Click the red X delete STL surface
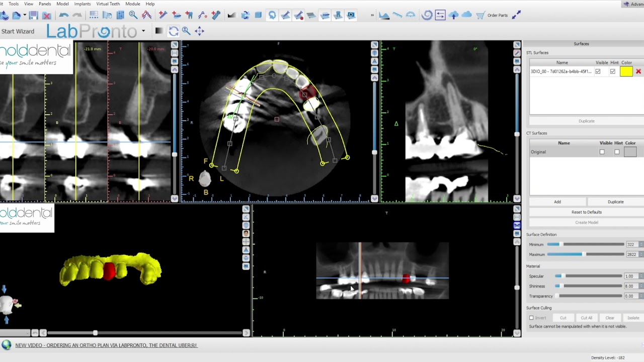Image resolution: width=644 pixels, height=362 pixels. tap(638, 72)
